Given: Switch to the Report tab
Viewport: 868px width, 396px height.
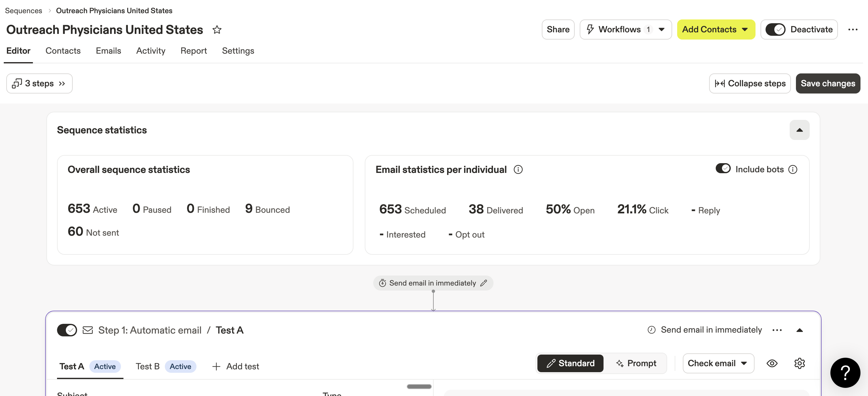Looking at the screenshot, I should pyautogui.click(x=194, y=51).
